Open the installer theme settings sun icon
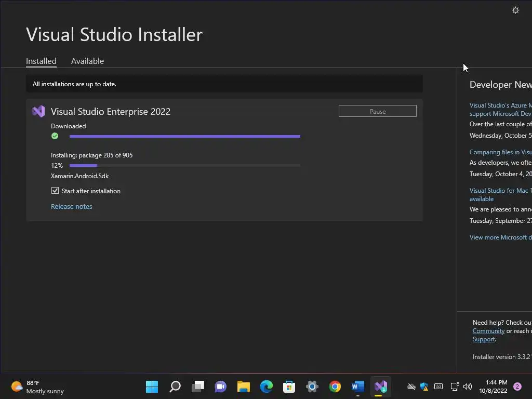Screen dimensions: 532x399 pos(515,10)
